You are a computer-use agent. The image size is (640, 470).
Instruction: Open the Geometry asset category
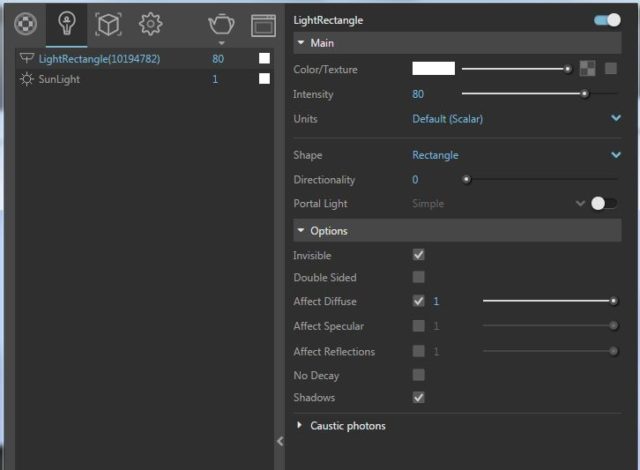click(108, 23)
